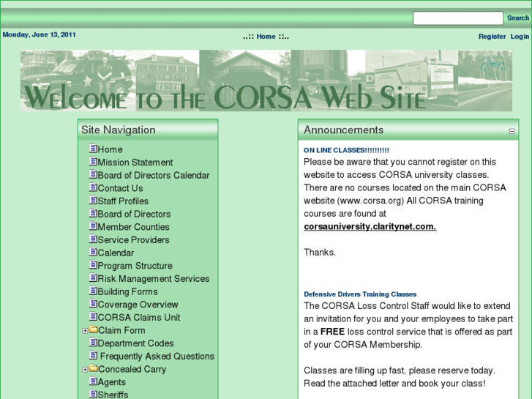Open the ON LINE CLASSES announcement title

point(346,150)
